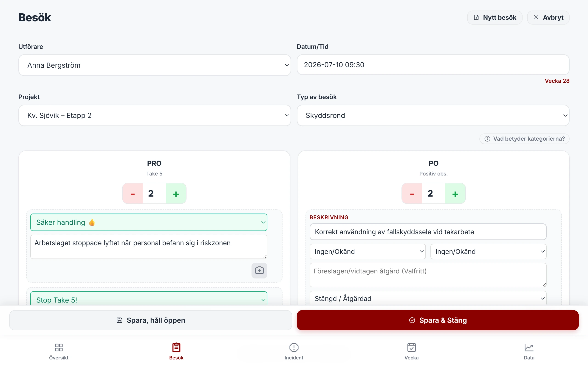Click the Datum/Tid input field
This screenshot has width=588, height=367.
[x=433, y=65]
